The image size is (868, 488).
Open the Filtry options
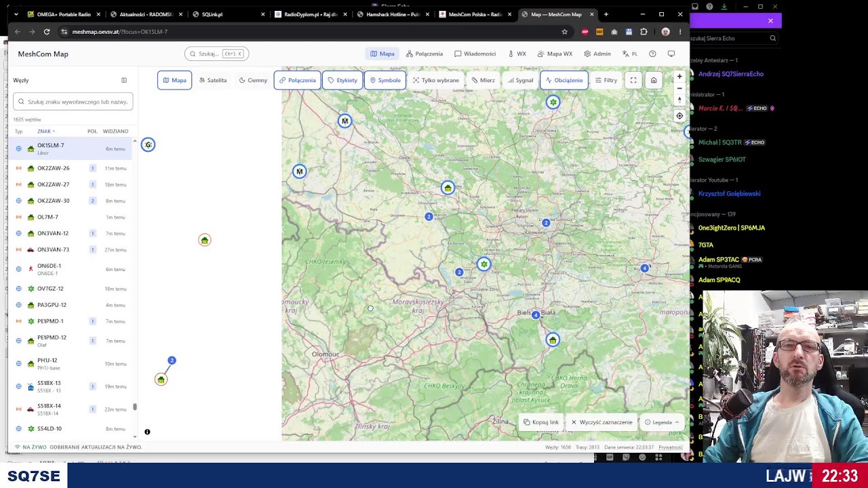[x=606, y=80]
